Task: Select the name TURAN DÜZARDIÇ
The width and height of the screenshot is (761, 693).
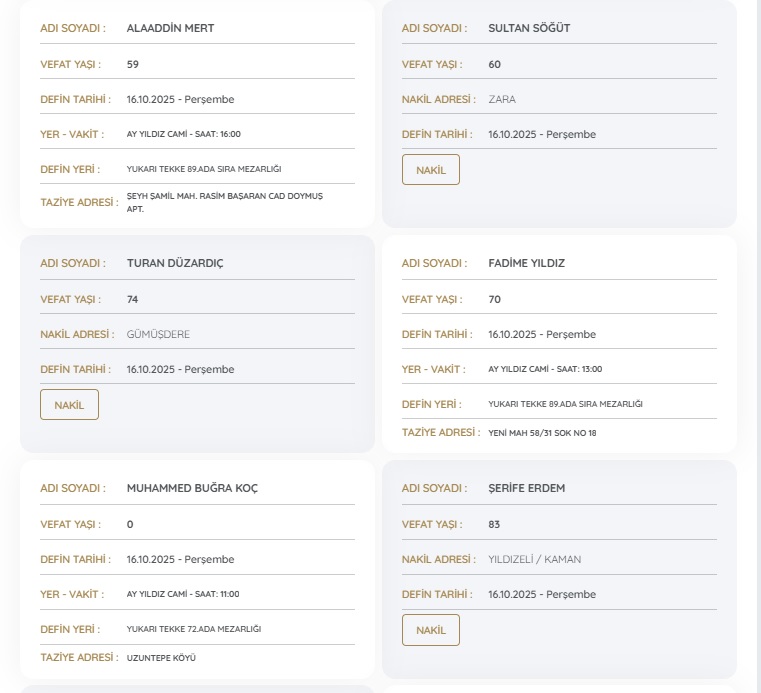Action: point(175,263)
